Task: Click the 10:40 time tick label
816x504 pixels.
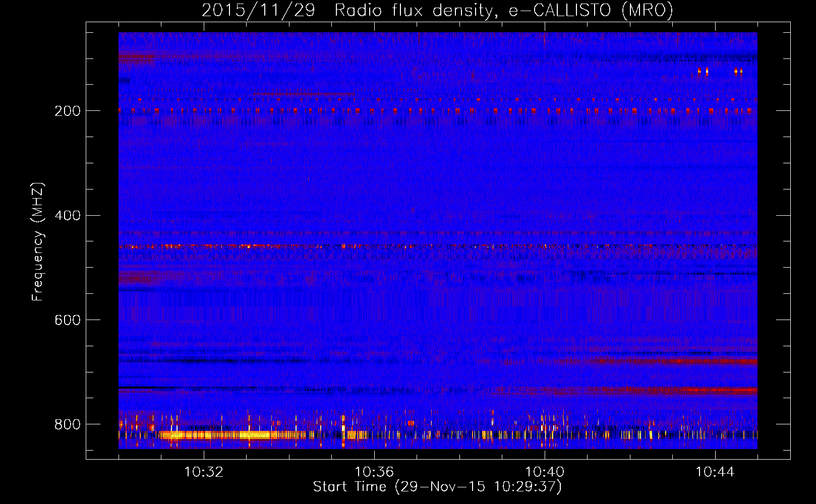Action: pos(545,472)
